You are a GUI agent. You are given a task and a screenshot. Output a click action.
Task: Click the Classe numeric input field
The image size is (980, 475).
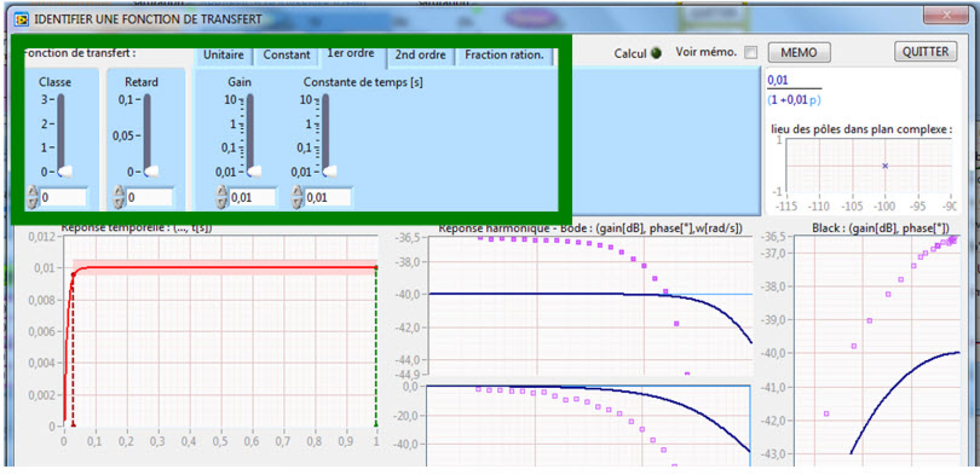63,197
